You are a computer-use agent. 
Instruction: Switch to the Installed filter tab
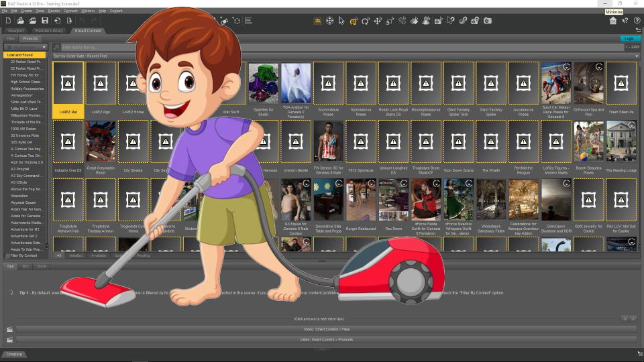[76, 255]
